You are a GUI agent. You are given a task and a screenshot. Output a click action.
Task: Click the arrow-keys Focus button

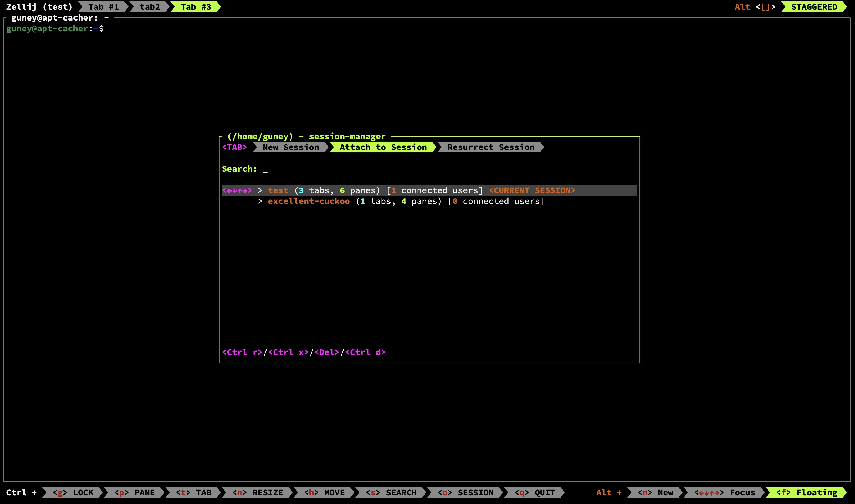[x=725, y=492]
